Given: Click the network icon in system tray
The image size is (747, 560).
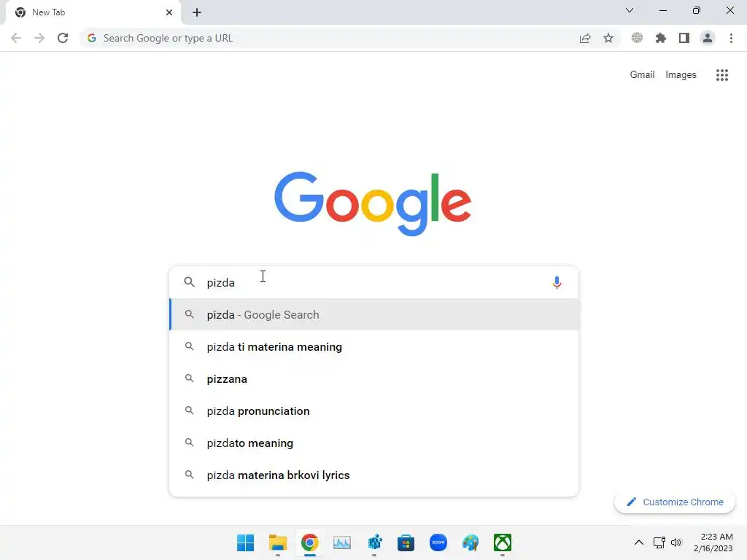Looking at the screenshot, I should click(659, 542).
